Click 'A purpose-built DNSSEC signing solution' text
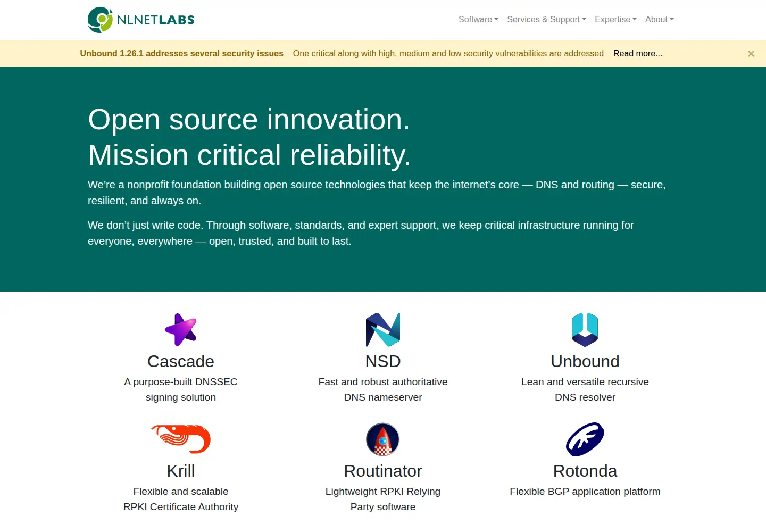 pyautogui.click(x=181, y=389)
